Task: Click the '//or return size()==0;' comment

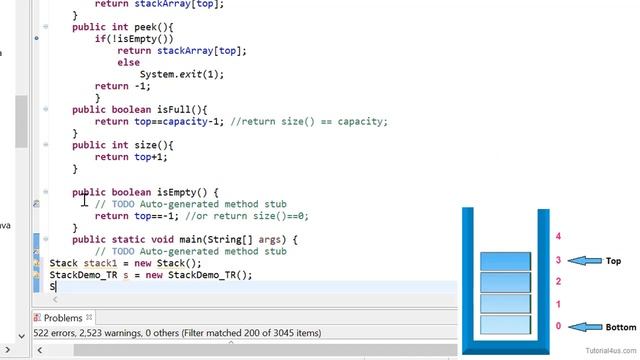Action: pos(247,216)
